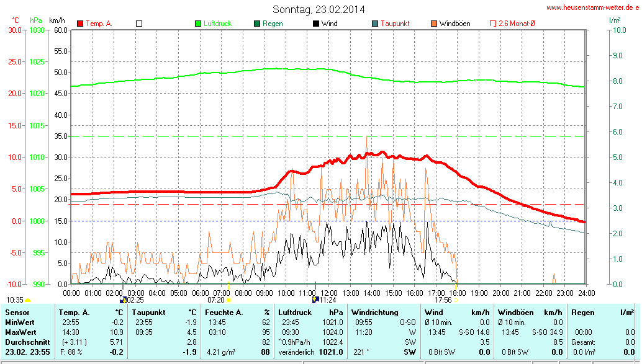This screenshot has height=364, width=642.
Task: Click the km/h axis unit label
Action: (57, 20)
